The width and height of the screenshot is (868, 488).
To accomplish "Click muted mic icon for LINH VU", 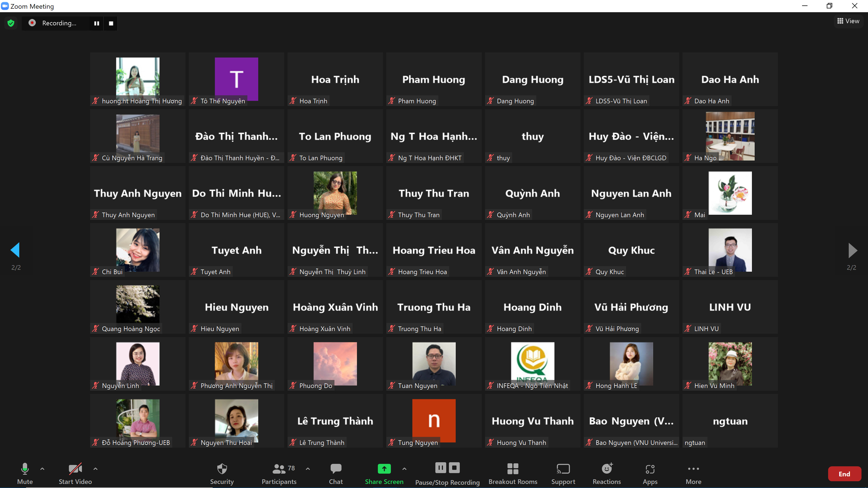I will pyautogui.click(x=688, y=328).
